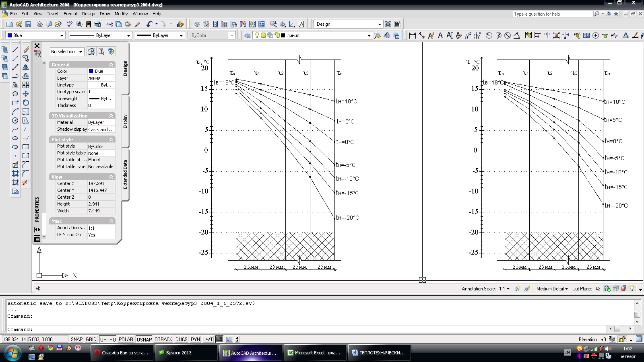Click the Blue color swatch in General
Viewport: 644px width, 362px height.
pos(91,71)
